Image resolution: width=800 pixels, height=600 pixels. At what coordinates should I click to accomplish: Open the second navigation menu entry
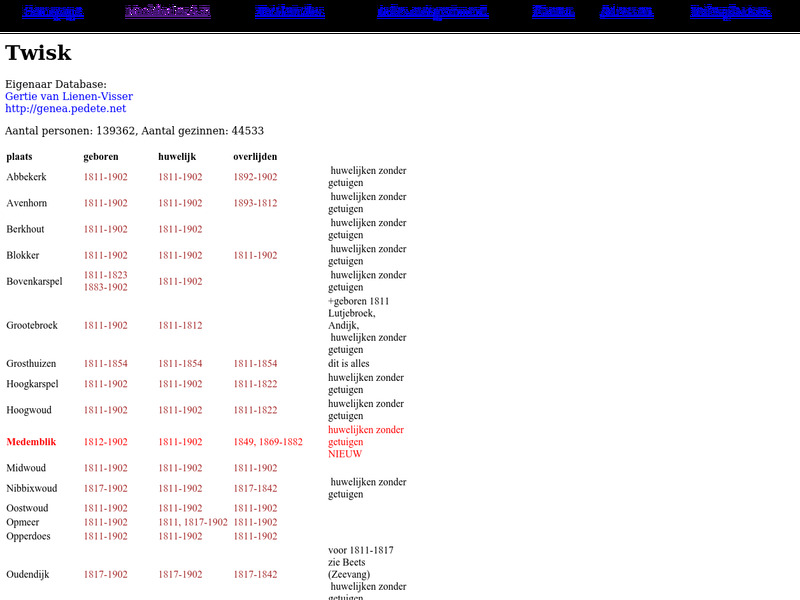(x=168, y=10)
